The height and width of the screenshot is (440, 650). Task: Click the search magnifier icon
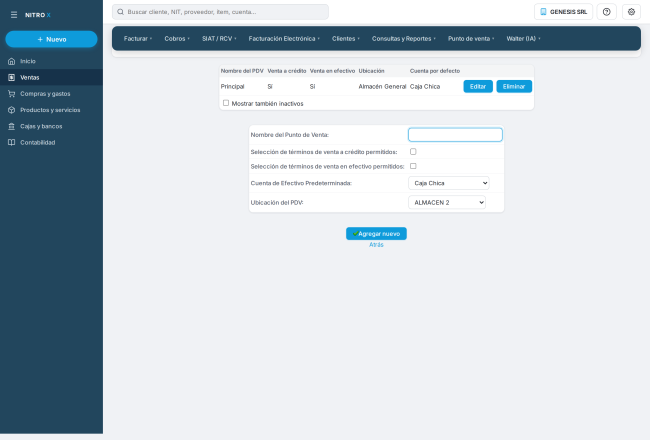(x=120, y=12)
